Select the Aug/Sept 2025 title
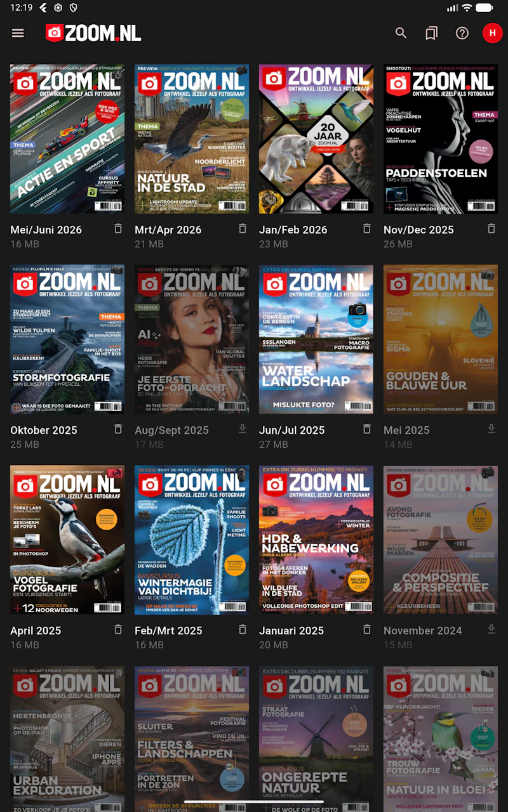The height and width of the screenshot is (812, 508). pyautogui.click(x=172, y=430)
